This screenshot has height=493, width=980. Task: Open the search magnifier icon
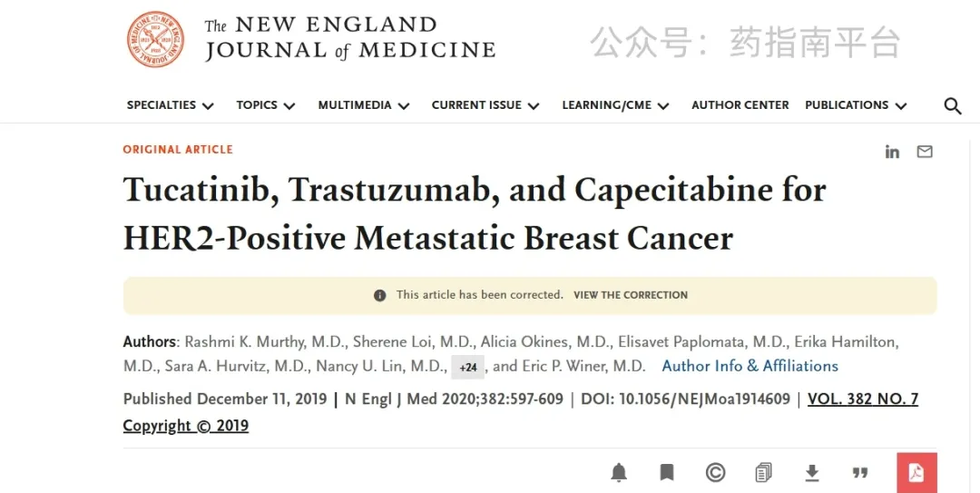click(x=953, y=105)
